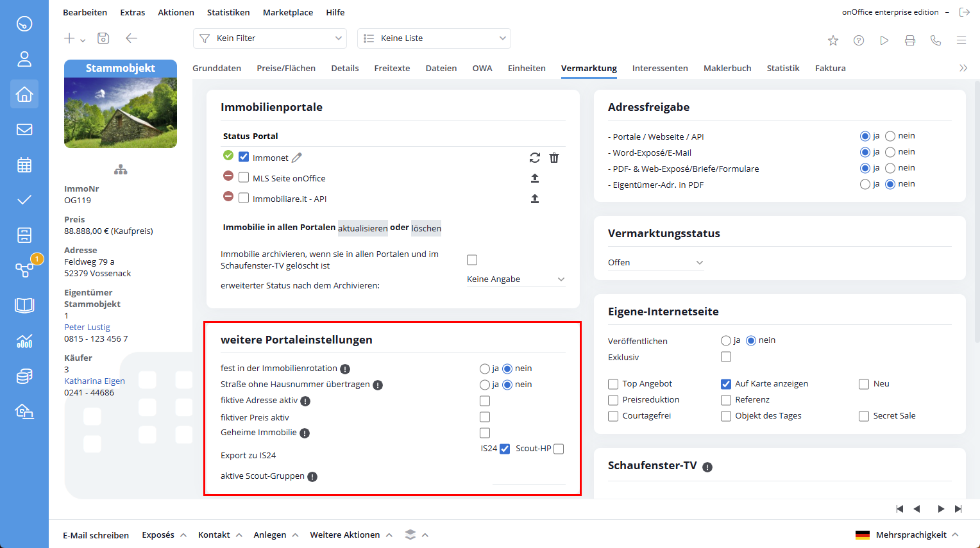
Task: Open owner link Peter Lustig
Action: click(87, 327)
